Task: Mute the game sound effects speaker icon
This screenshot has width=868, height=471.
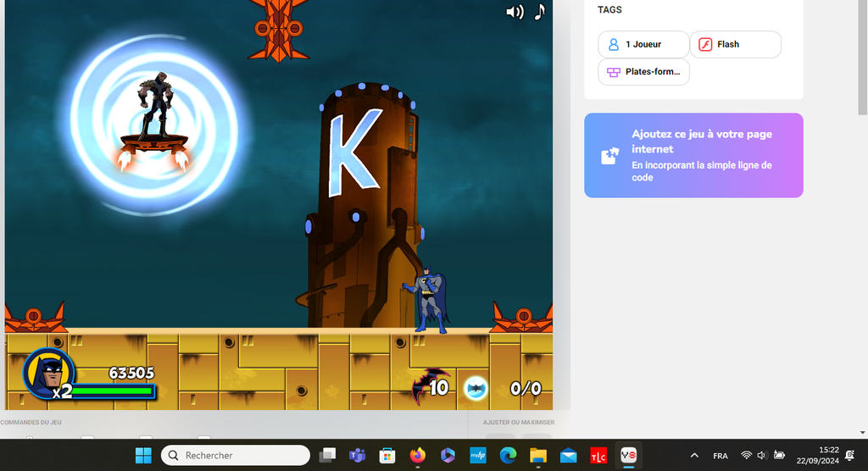Action: click(515, 12)
